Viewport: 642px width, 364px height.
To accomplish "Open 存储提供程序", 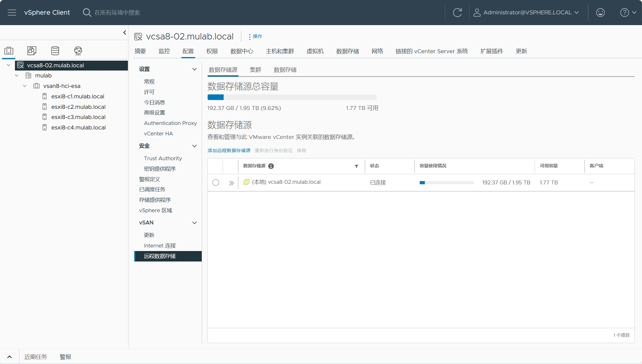I will [x=155, y=200].
